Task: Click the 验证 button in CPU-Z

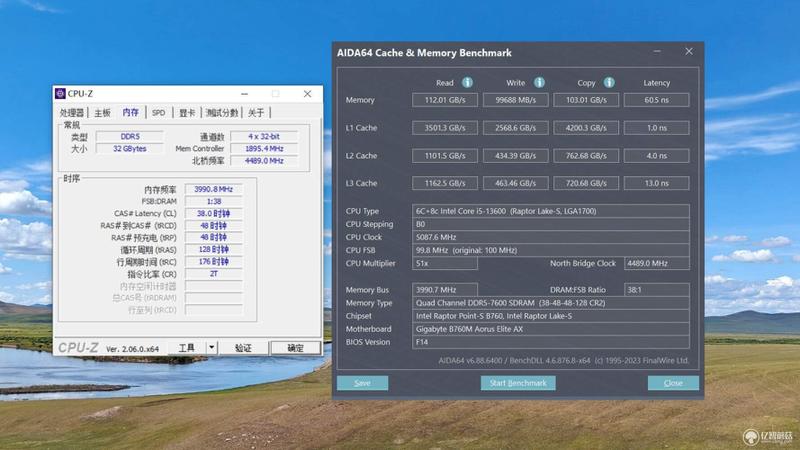Action: pyautogui.click(x=243, y=348)
